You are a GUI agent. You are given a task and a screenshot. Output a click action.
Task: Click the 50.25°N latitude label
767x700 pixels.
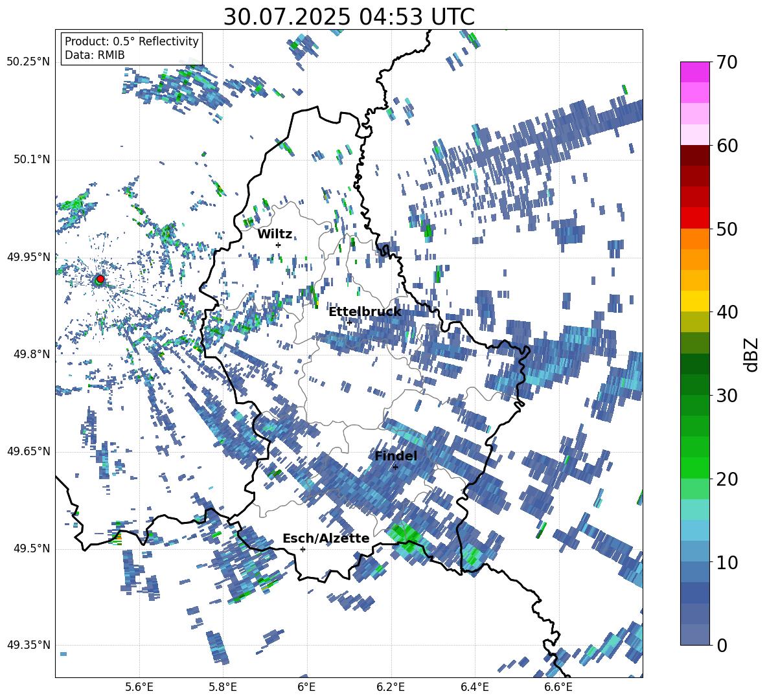coord(29,62)
